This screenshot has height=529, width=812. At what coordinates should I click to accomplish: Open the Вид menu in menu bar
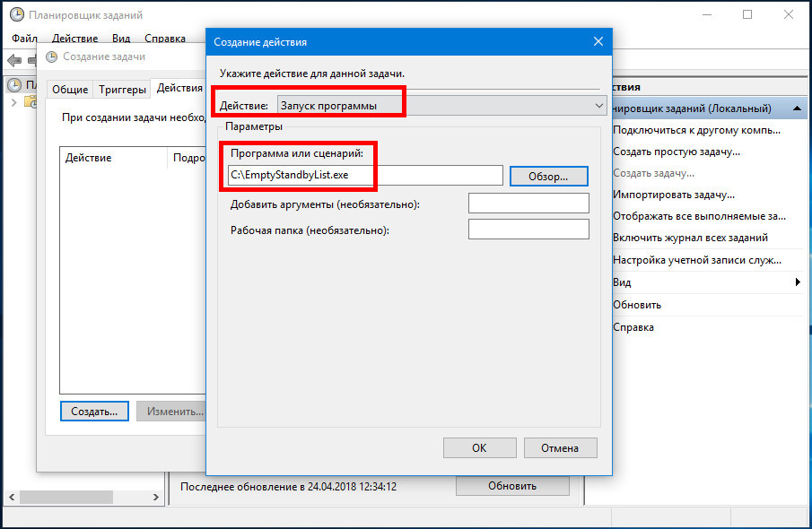tap(121, 39)
